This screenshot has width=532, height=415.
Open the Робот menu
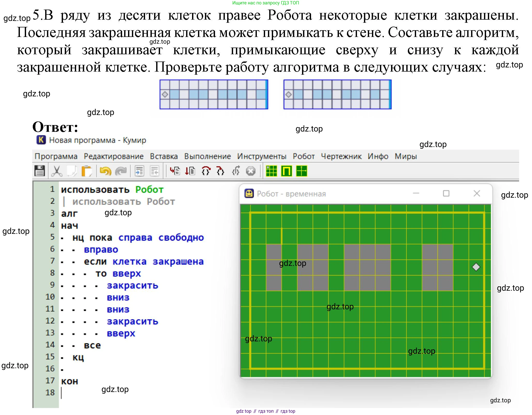point(304,156)
